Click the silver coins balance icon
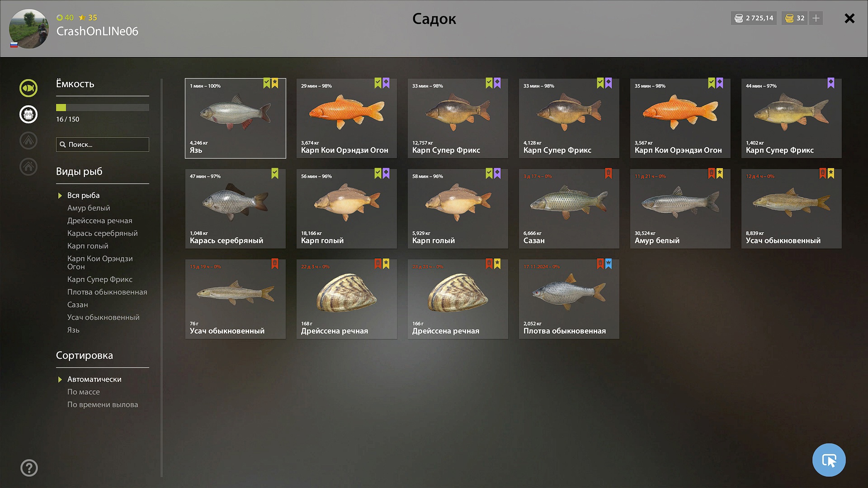Image resolution: width=868 pixels, height=488 pixels. tap(739, 18)
